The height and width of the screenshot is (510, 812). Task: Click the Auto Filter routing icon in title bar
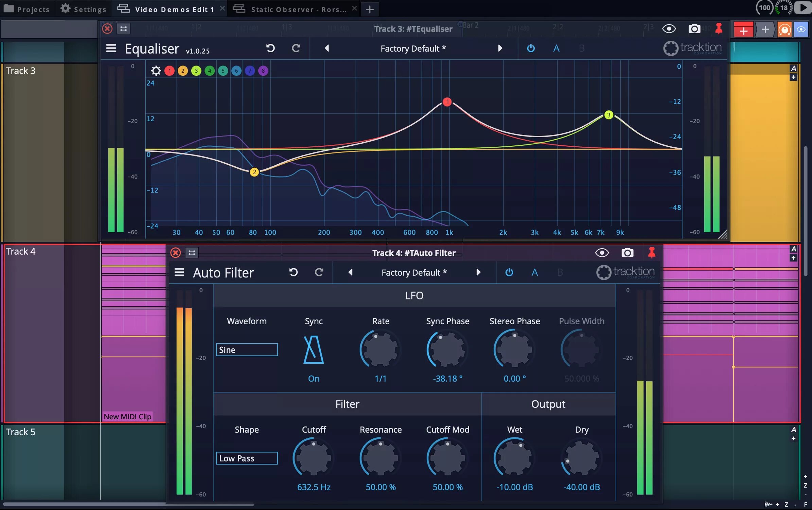pyautogui.click(x=192, y=253)
